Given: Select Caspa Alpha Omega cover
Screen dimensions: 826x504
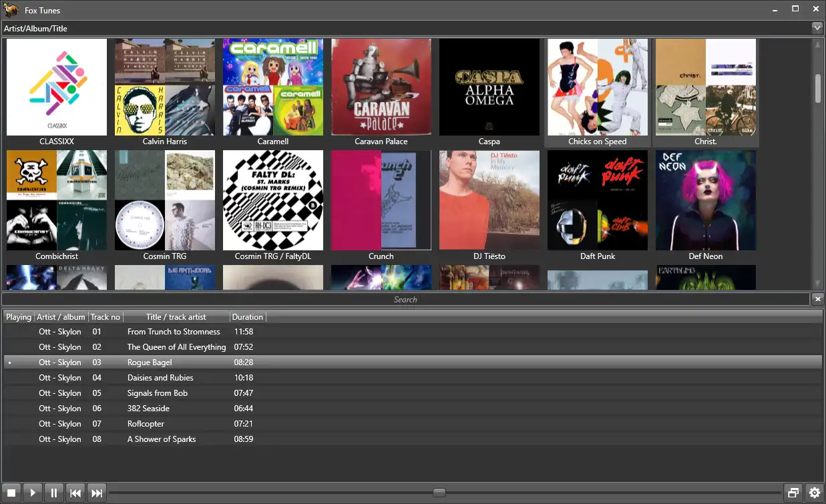Looking at the screenshot, I should (489, 87).
